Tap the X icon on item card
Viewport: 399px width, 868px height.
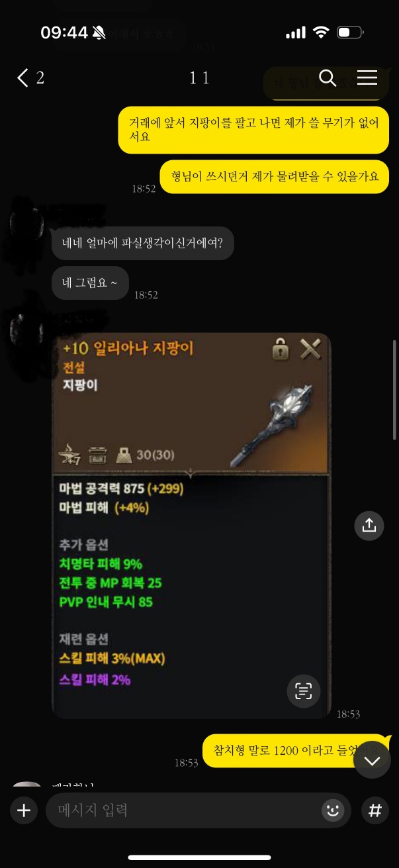[310, 350]
